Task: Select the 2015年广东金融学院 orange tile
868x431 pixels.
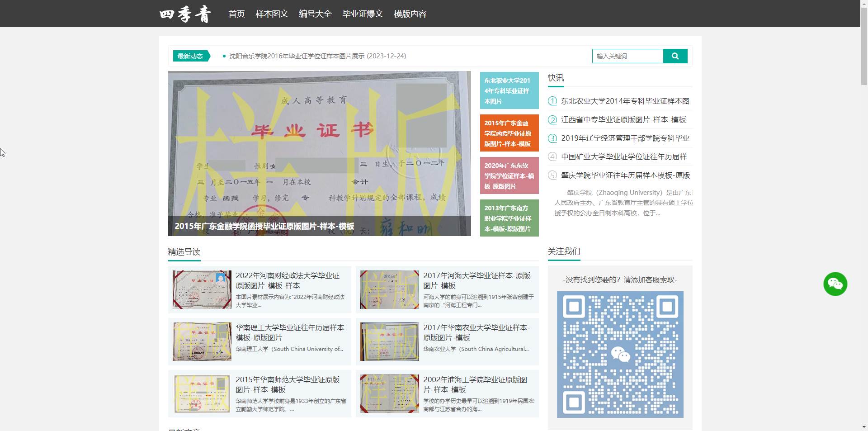Action: tap(509, 133)
